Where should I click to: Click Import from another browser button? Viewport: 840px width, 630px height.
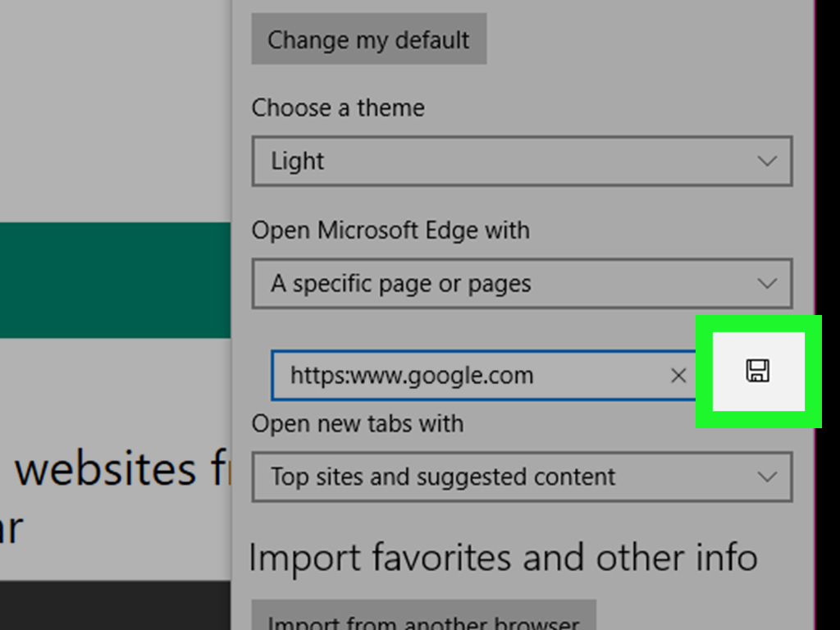point(423,615)
